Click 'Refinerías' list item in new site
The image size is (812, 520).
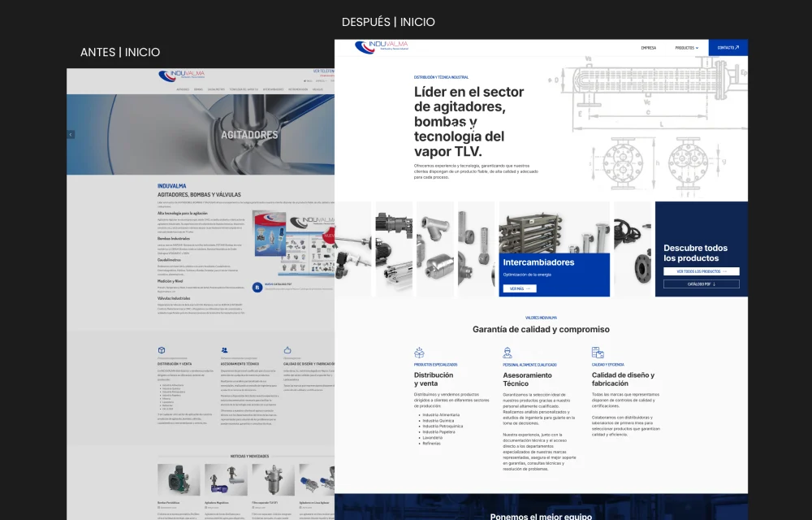pyautogui.click(x=431, y=444)
